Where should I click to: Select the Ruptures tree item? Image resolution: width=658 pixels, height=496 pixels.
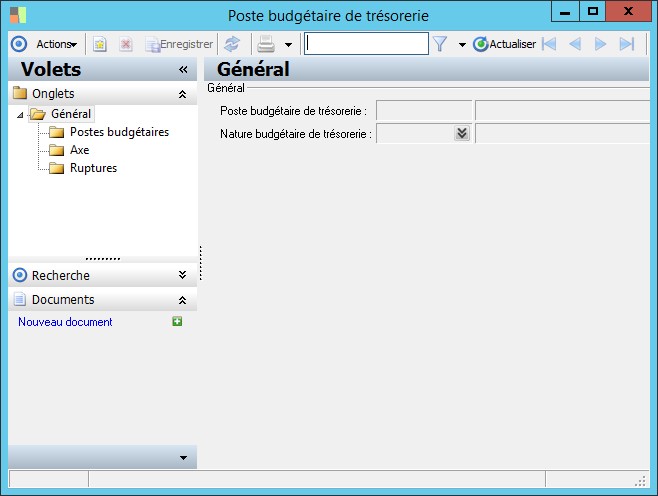pos(93,168)
